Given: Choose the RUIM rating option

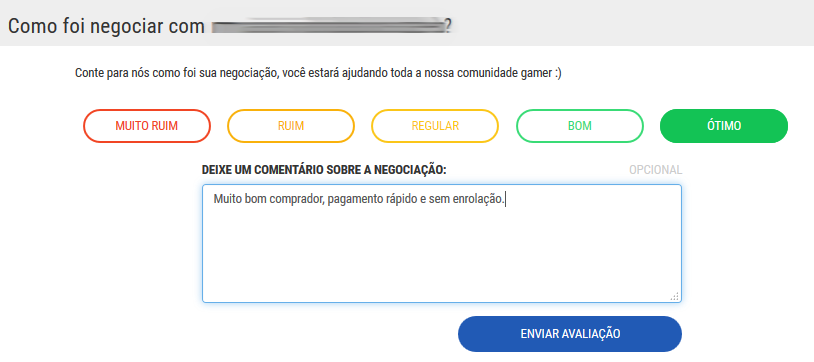Looking at the screenshot, I should (291, 126).
